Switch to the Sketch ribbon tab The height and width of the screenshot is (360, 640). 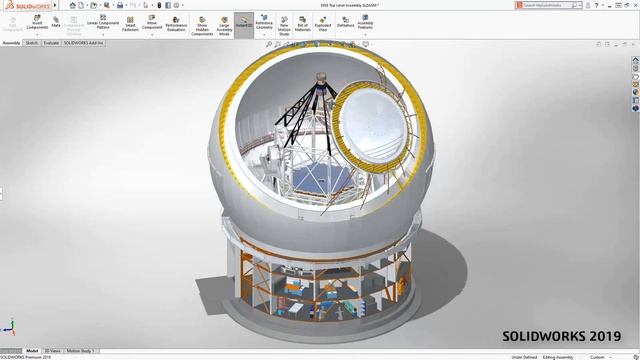[31, 43]
